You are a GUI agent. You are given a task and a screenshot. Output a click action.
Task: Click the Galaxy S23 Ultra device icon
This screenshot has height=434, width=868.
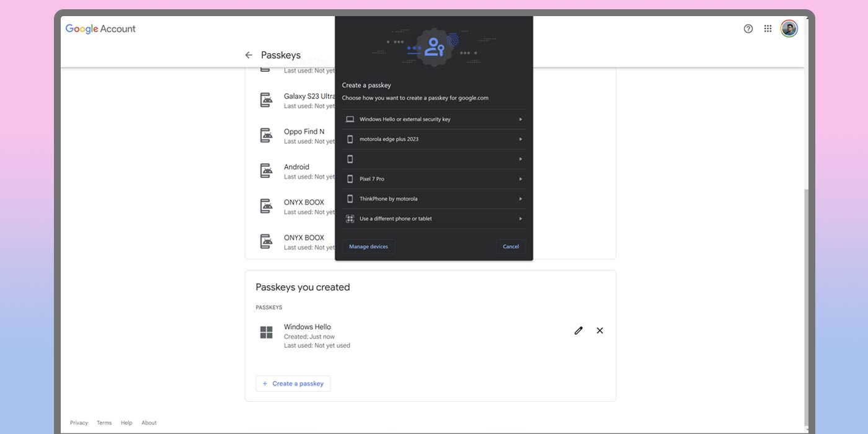266,99
